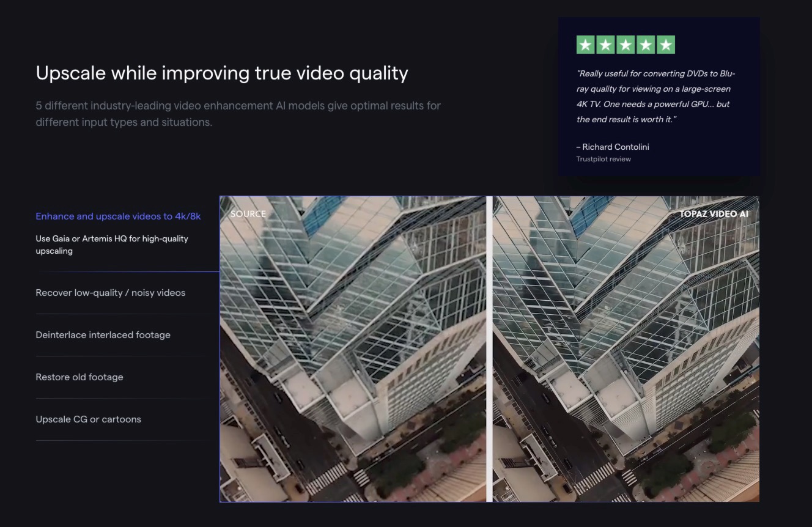Viewport: 812px width, 527px height.
Task: Open the Trustpilot review label
Action: pyautogui.click(x=603, y=159)
